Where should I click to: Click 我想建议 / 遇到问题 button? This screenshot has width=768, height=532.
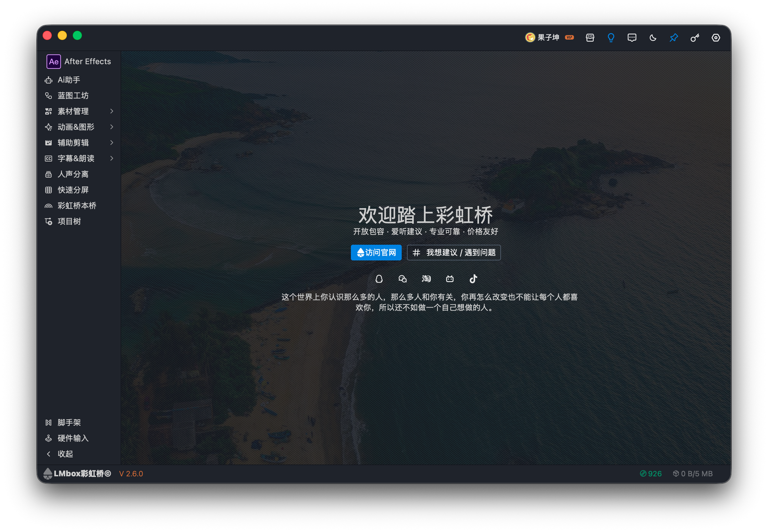coord(454,253)
